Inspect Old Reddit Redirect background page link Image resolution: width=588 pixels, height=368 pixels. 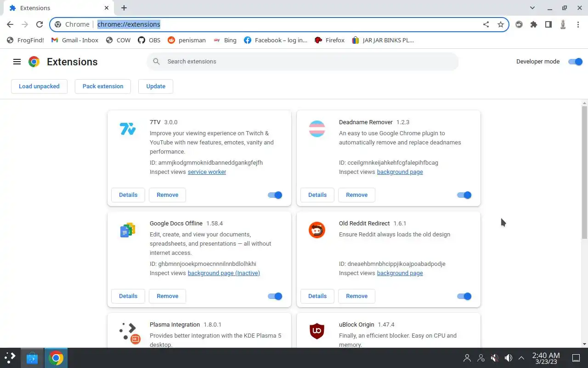click(400, 273)
